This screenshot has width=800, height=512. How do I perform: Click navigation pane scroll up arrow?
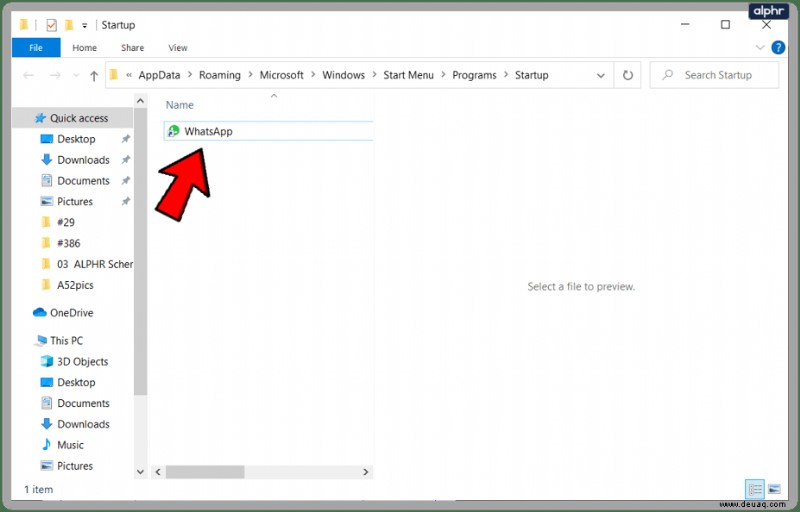click(x=140, y=101)
